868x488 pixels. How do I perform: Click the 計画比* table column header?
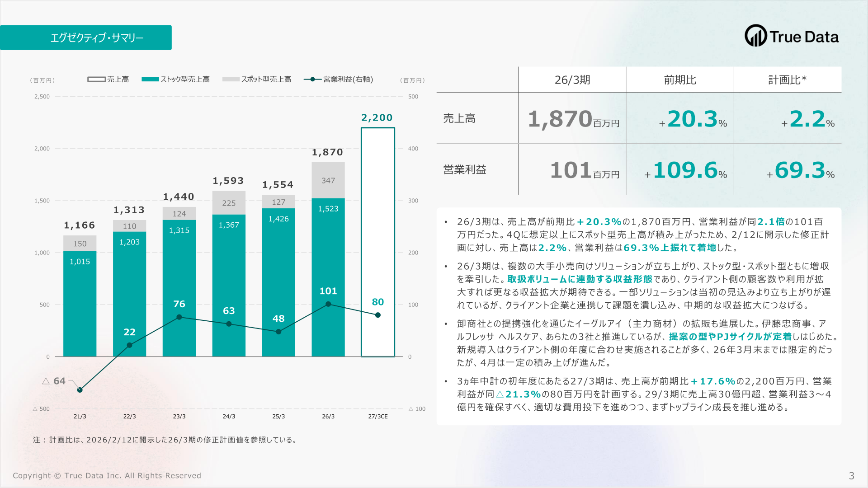coord(788,80)
